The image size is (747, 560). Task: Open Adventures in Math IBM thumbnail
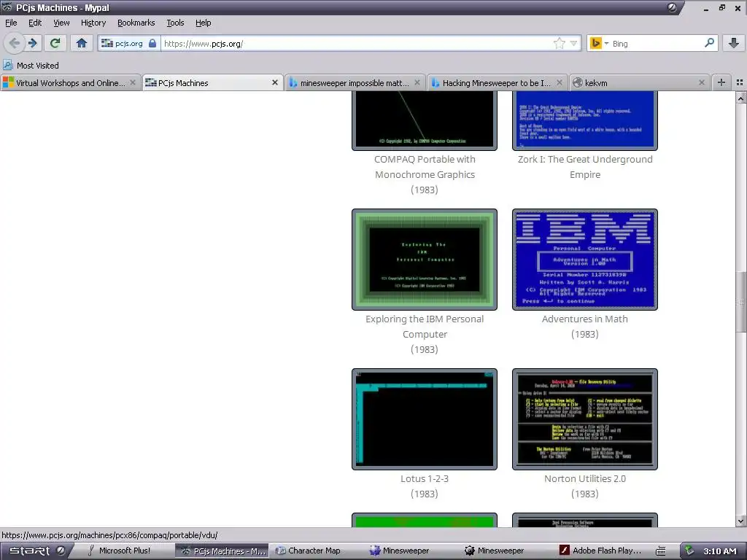pos(585,260)
